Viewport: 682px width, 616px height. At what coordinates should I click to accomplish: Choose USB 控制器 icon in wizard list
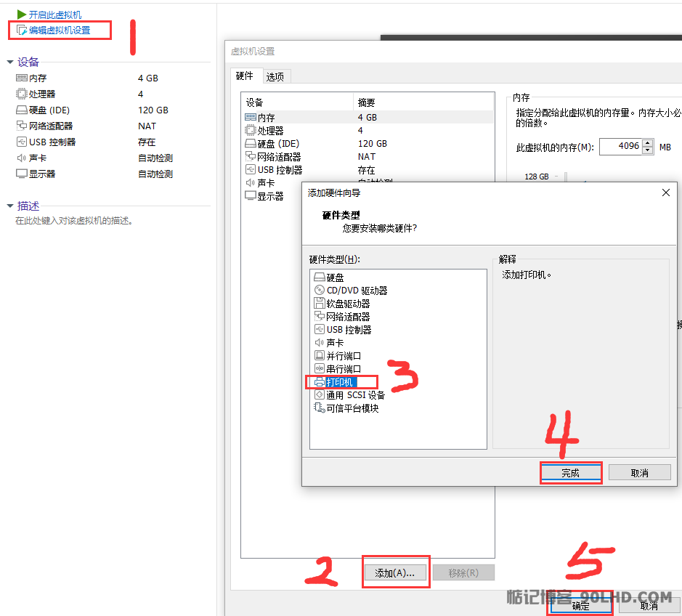[320, 329]
